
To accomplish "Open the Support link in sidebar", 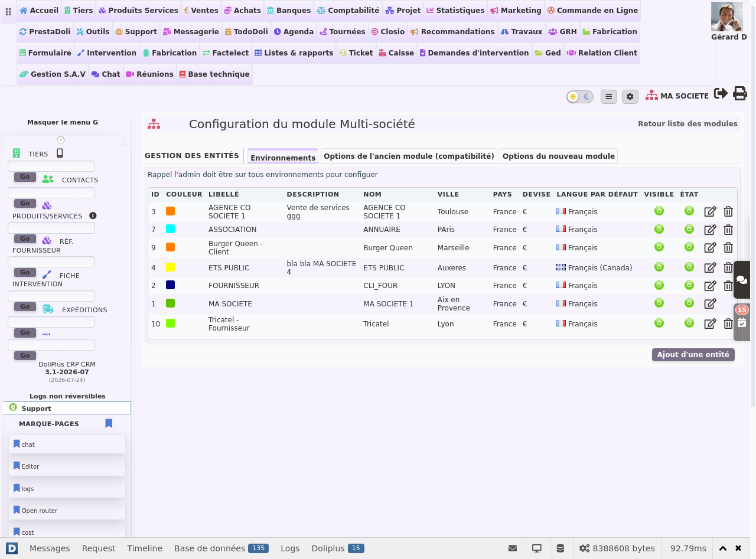I will coord(67,408).
